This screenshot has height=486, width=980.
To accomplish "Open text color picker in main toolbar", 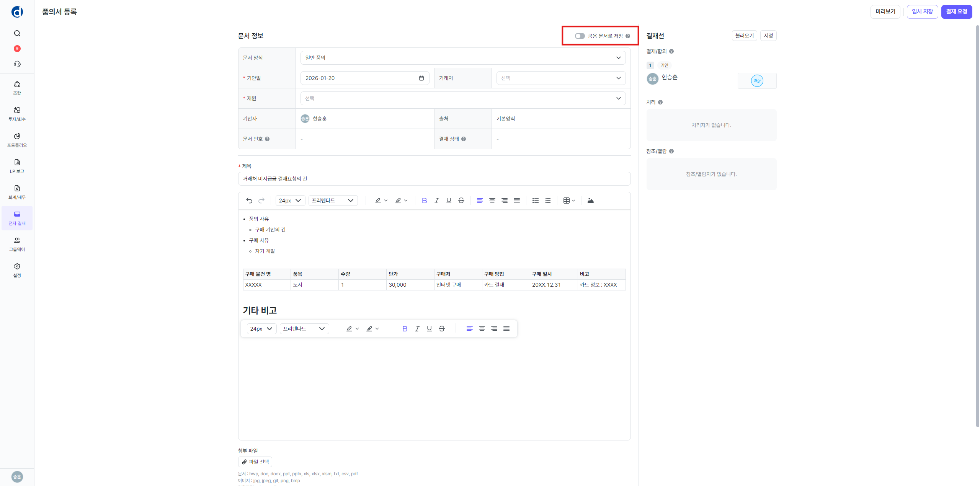I will coord(381,201).
